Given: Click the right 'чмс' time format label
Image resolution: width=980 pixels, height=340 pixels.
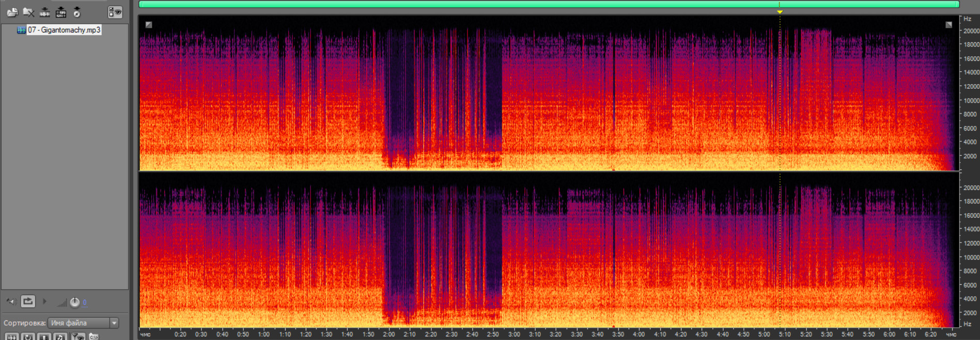Looking at the screenshot, I should (x=951, y=334).
